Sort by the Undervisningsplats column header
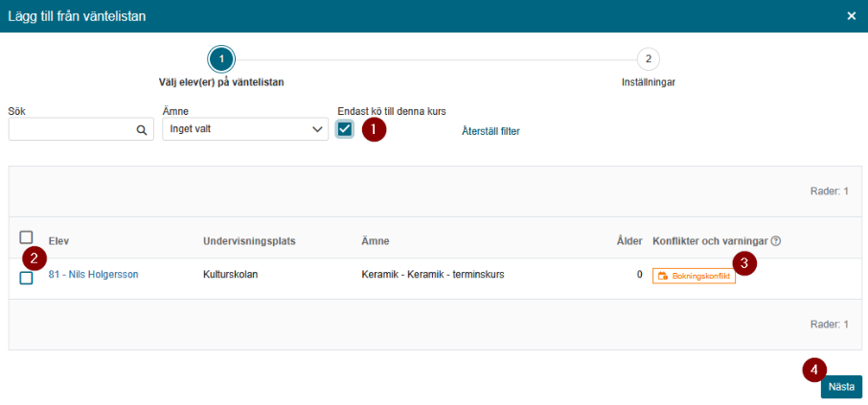Viewport: 868px width, 405px height. [247, 241]
